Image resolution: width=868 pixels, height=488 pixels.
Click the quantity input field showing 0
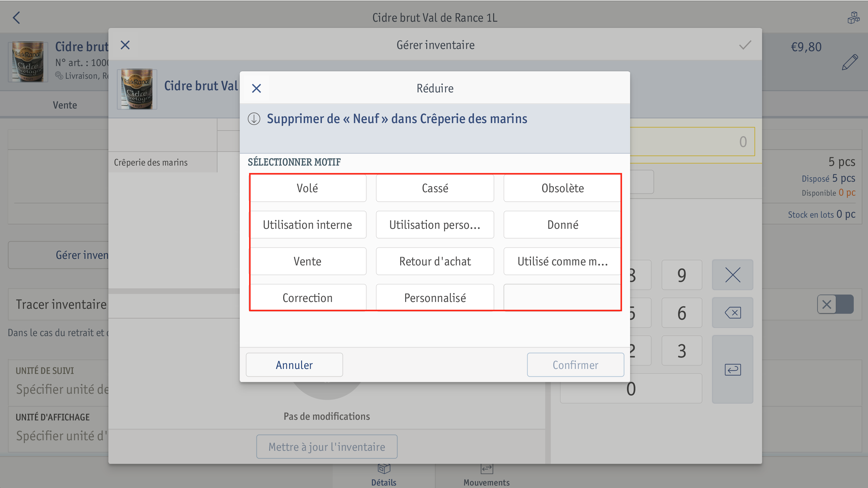[692, 142]
